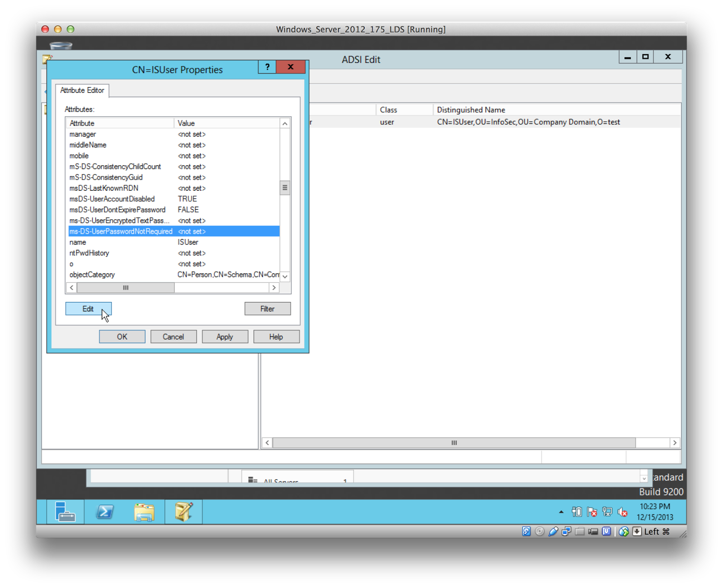Select the msDS-LastKnownRDN attribute
The width and height of the screenshot is (723, 588).
174,188
